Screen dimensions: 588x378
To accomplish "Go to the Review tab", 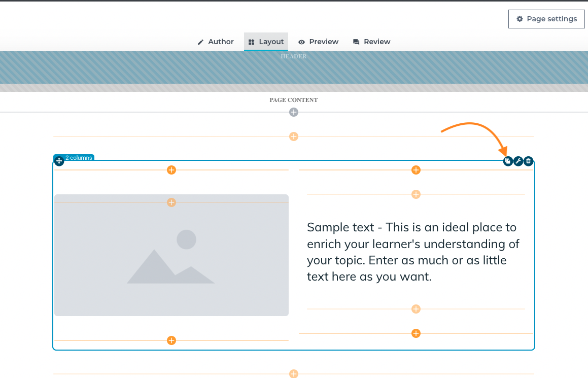I will click(x=372, y=42).
